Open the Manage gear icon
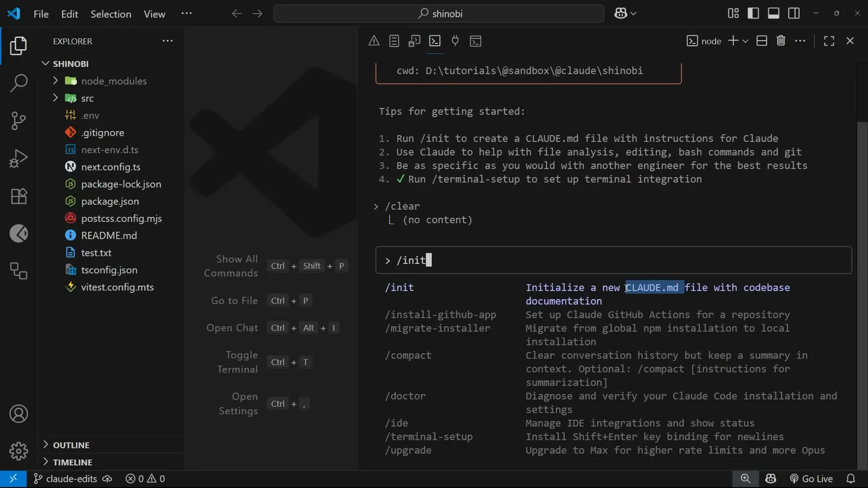868x488 pixels. (18, 451)
